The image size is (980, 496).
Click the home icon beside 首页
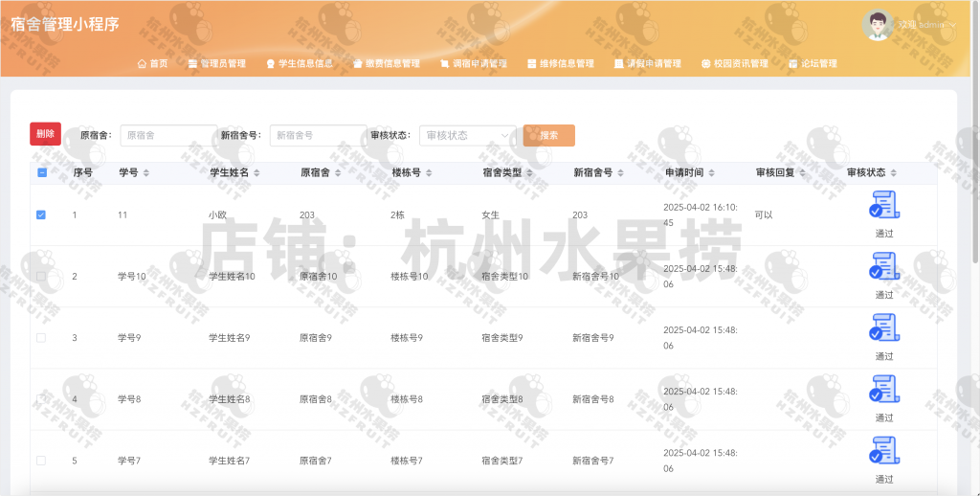[142, 64]
